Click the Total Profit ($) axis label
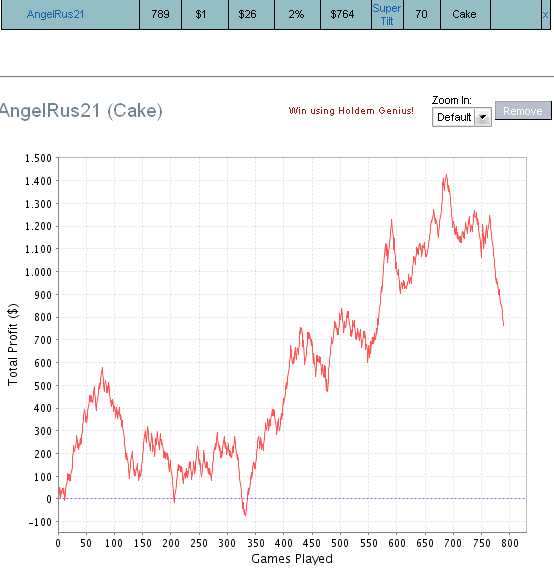The image size is (554, 569). tap(13, 344)
